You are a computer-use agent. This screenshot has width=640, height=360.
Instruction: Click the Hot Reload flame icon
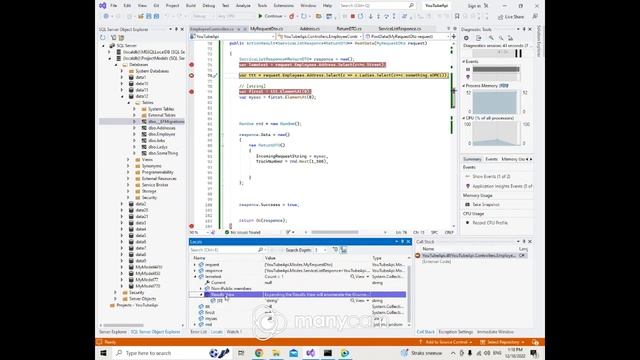coord(291,16)
